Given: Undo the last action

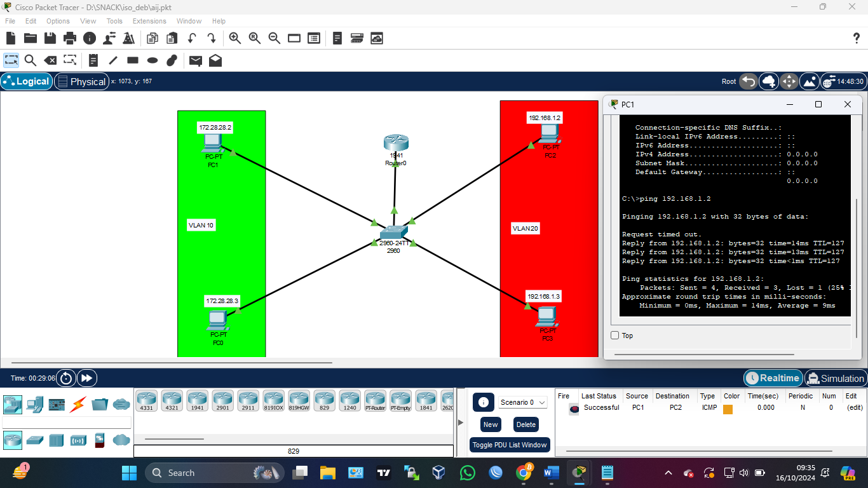Looking at the screenshot, I should click(191, 38).
